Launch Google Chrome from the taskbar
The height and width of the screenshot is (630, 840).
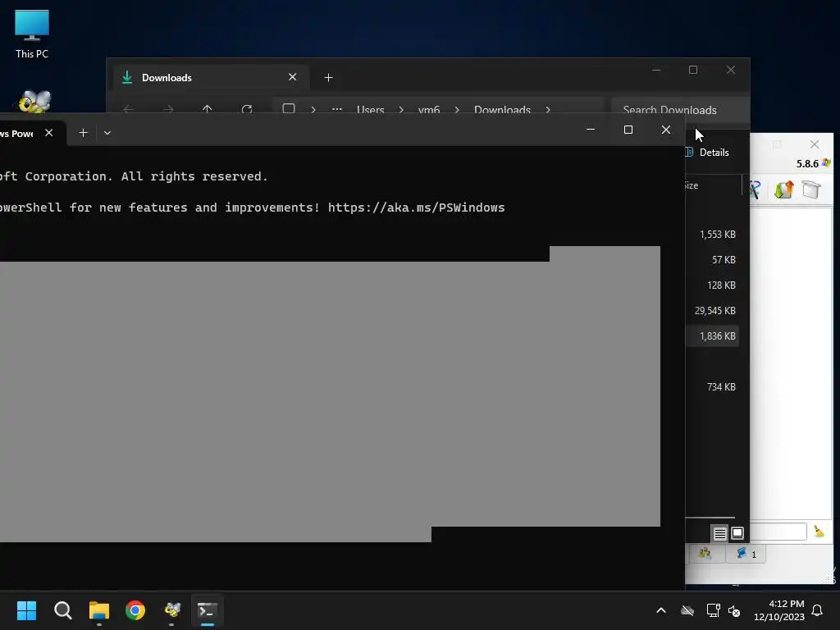(135, 610)
